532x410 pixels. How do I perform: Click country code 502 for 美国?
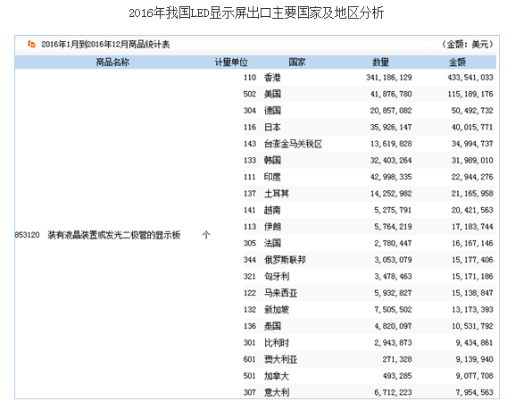(x=250, y=94)
